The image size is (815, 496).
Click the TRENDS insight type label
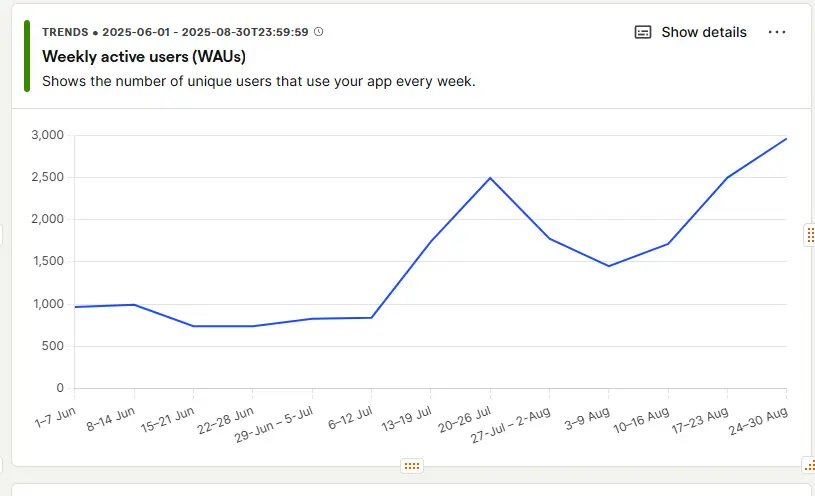click(65, 32)
